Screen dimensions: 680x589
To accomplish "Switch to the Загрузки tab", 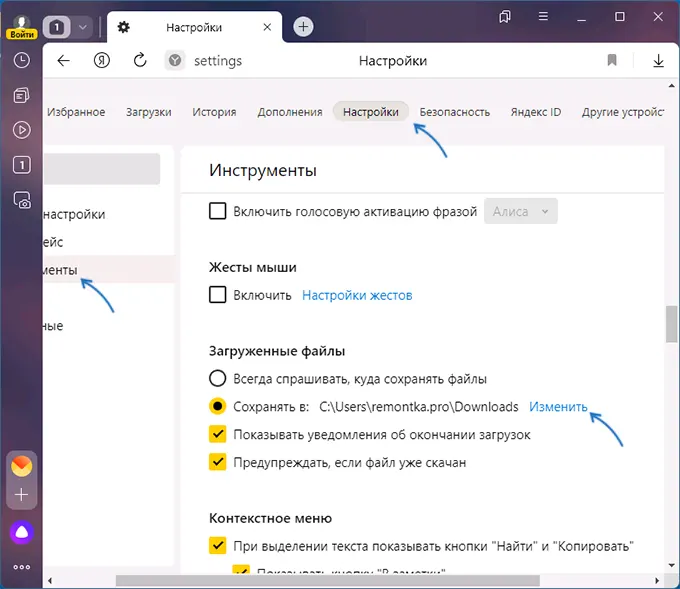I will point(149,112).
